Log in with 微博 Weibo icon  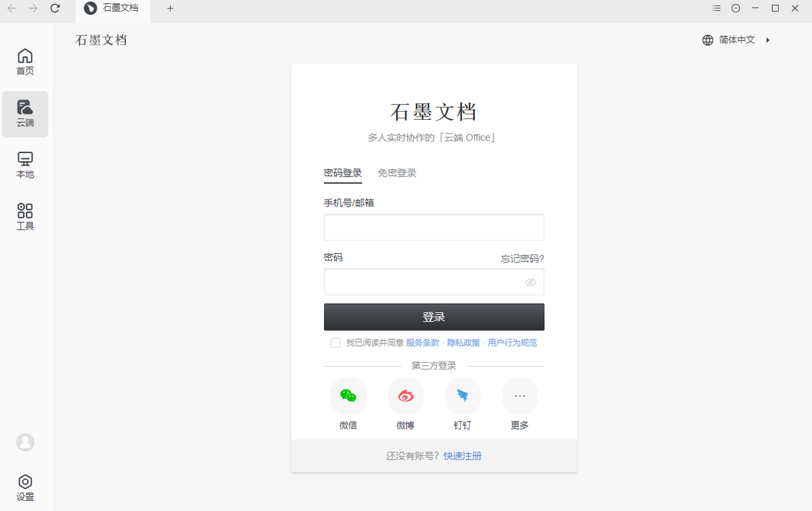[x=405, y=396]
